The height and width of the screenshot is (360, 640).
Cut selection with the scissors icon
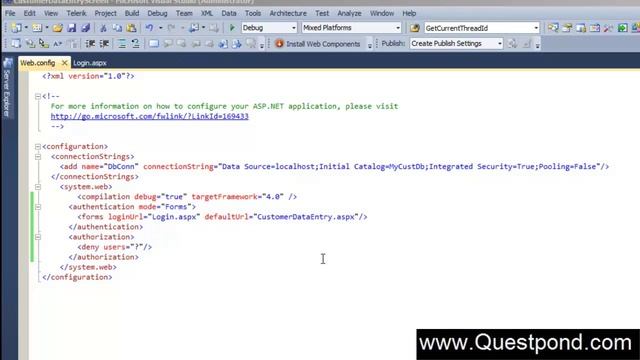pyautogui.click(x=103, y=28)
